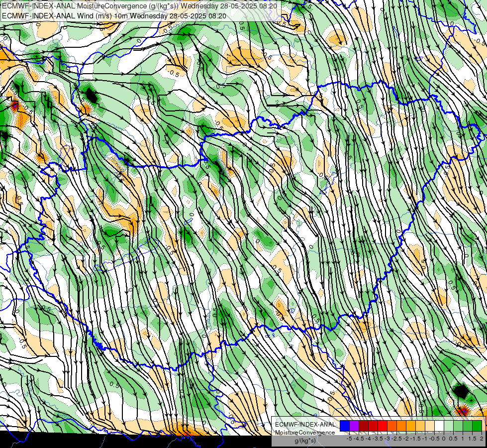487x448 pixels.
Task: Pick legend swatch between 0.5 and 1
Action: pyautogui.click(x=458, y=426)
